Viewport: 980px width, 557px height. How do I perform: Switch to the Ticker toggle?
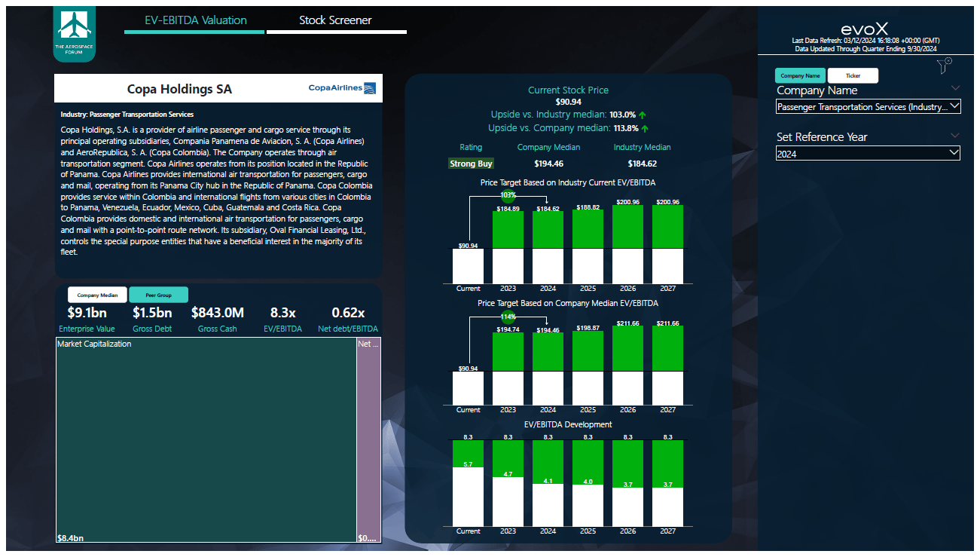pos(853,75)
